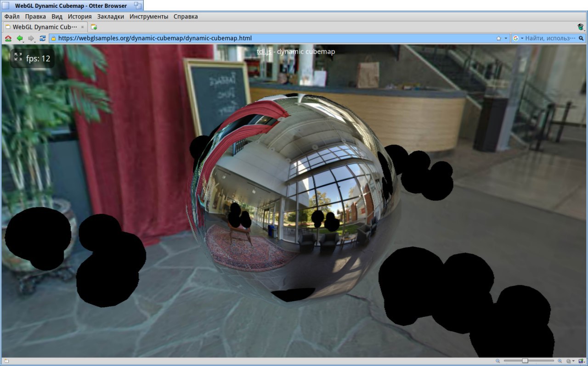
Task: Click the zoom slider handle
Action: [525, 361]
